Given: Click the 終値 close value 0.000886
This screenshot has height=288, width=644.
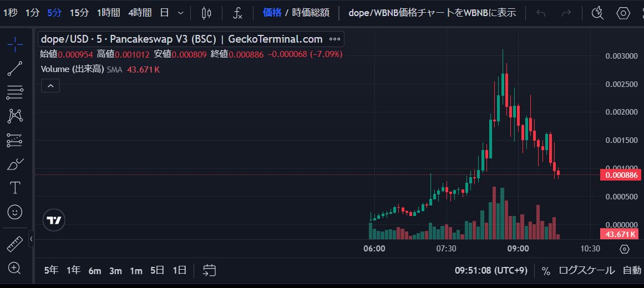Looking at the screenshot, I should [246, 54].
